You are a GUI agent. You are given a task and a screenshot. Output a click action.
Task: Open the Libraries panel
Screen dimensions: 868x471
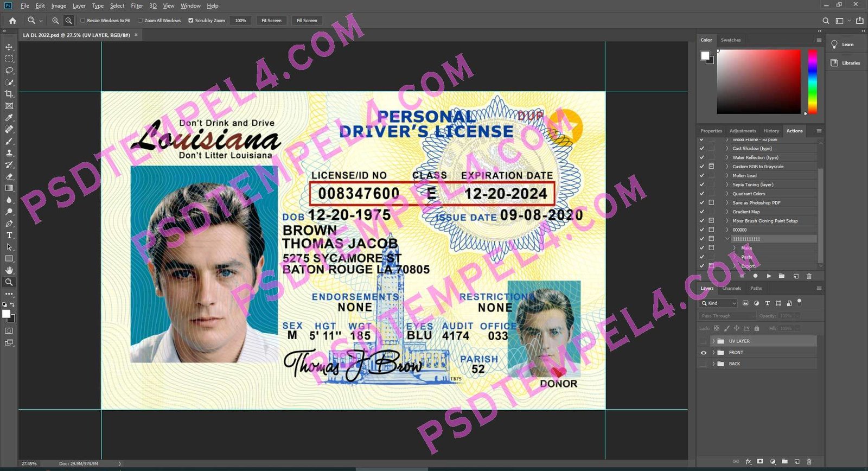[x=845, y=63]
